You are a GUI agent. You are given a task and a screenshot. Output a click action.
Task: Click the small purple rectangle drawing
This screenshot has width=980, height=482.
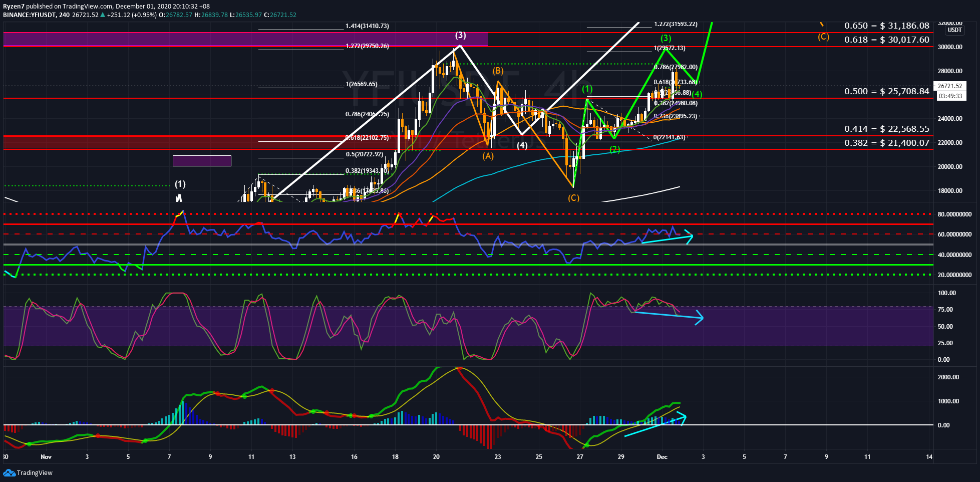(x=202, y=161)
